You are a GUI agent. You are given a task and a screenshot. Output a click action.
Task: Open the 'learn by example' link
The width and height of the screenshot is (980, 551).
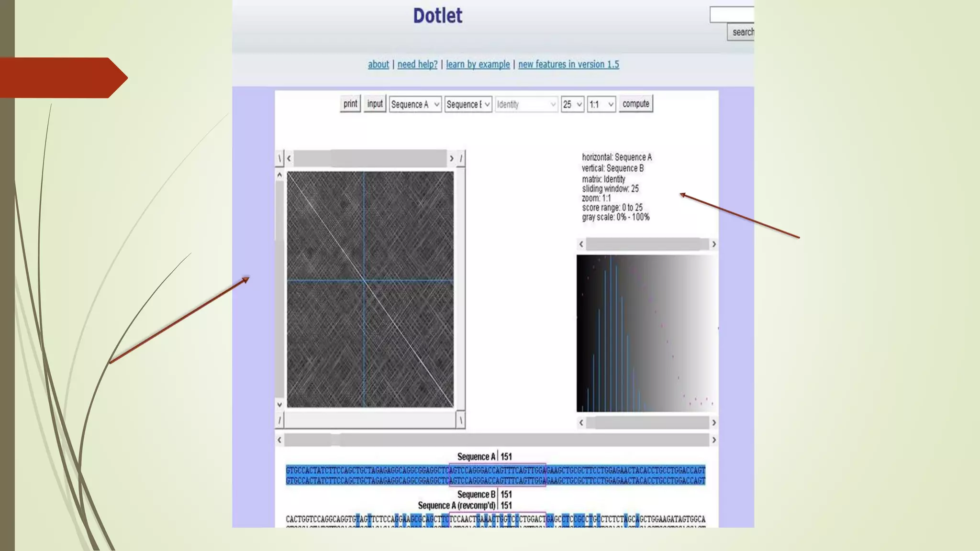coord(478,64)
